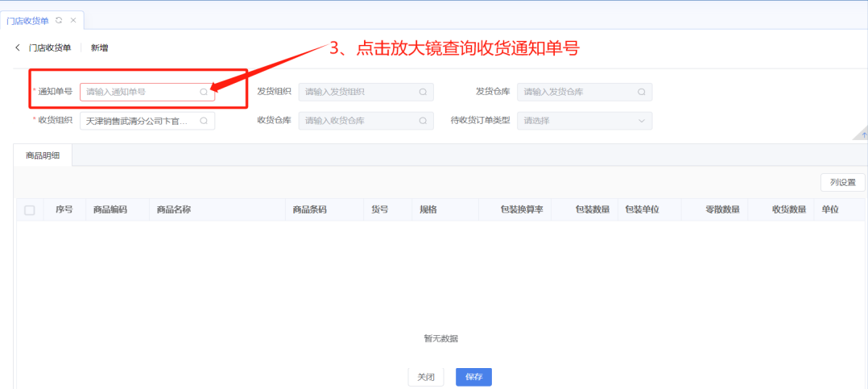868x389 pixels.
Task: Click magnifier icon in 通知单号 field
Action: (x=204, y=92)
